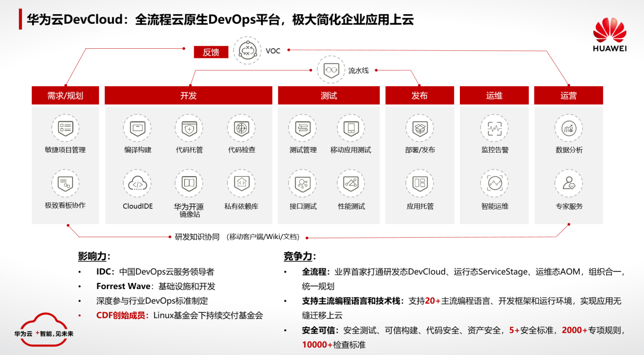Click the 监控告警 icon

pos(494,128)
